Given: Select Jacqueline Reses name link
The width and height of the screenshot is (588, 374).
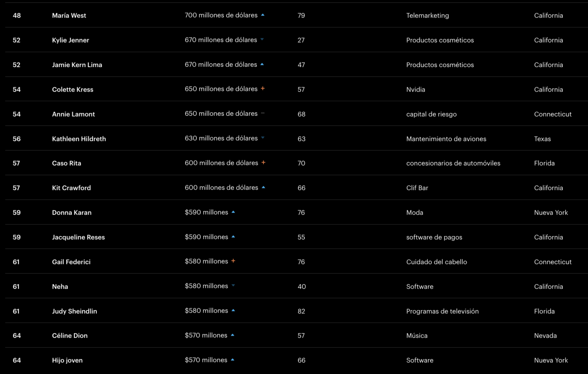Looking at the screenshot, I should click(x=78, y=237).
